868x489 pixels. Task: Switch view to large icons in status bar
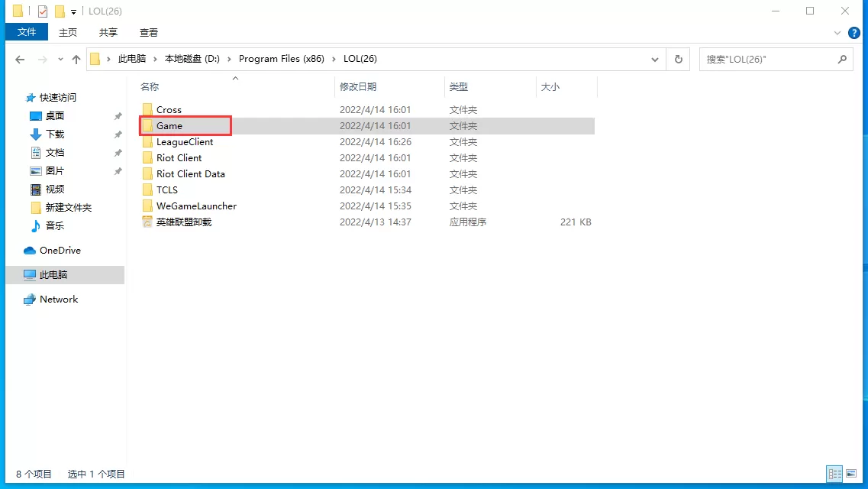click(x=850, y=474)
